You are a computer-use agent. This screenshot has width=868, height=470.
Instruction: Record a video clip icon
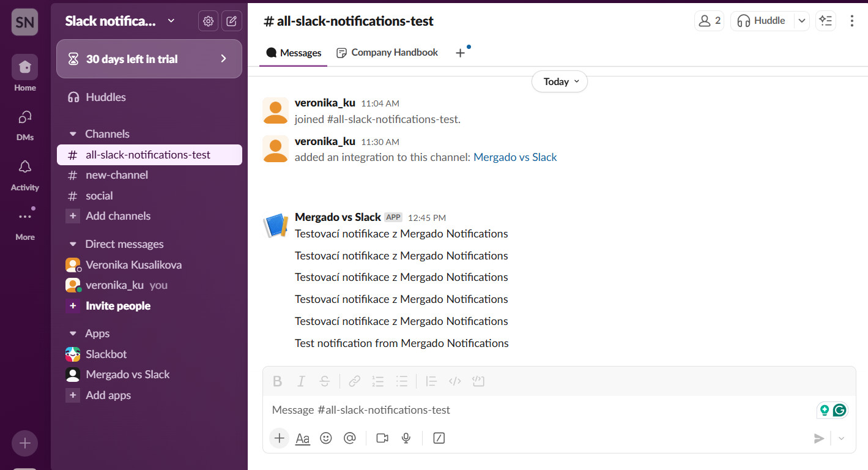pyautogui.click(x=382, y=438)
